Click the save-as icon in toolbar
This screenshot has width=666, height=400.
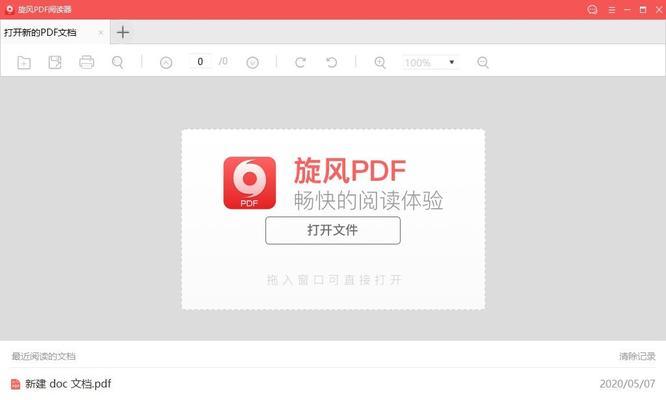(55, 62)
